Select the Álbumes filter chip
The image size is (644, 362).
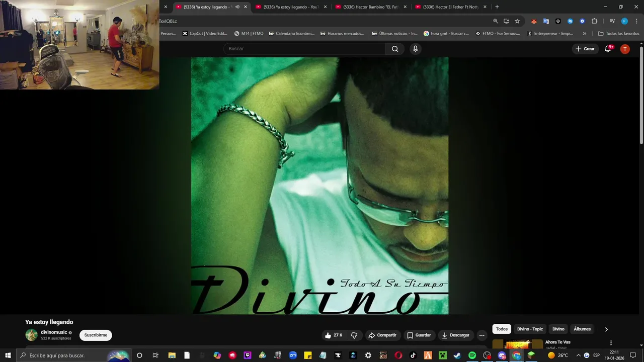coord(582,329)
